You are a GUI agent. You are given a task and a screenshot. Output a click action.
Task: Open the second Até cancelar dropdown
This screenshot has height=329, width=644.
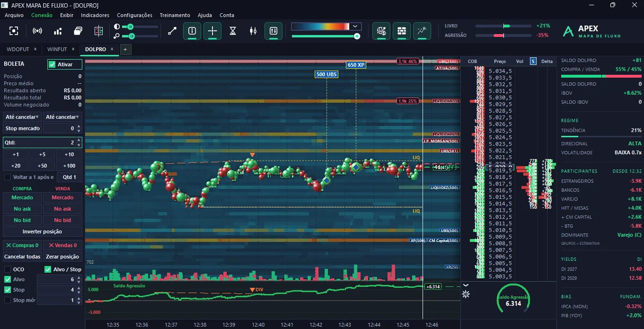[62, 117]
